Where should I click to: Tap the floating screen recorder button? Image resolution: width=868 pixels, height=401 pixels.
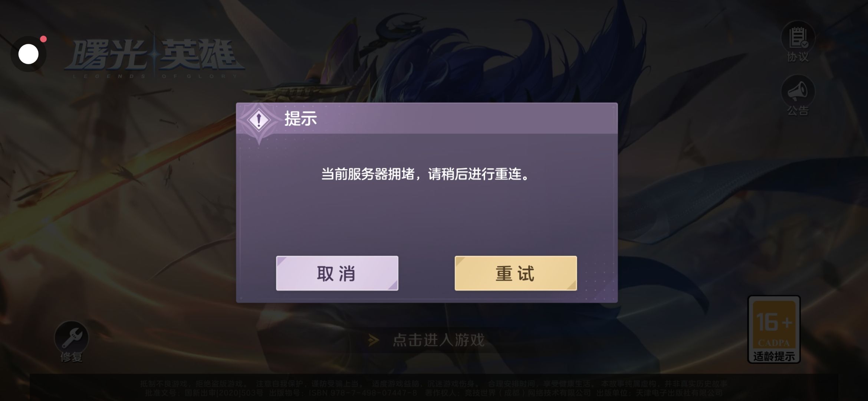[x=29, y=54]
